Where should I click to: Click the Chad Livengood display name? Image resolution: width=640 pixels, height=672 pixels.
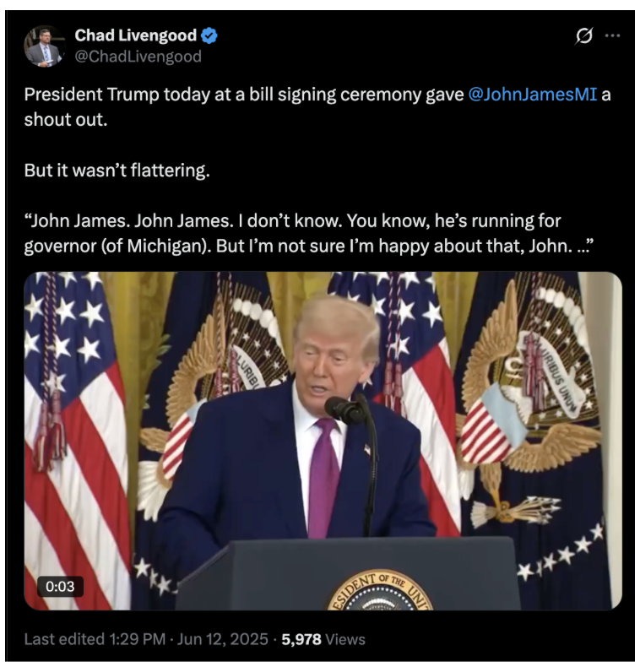(135, 35)
